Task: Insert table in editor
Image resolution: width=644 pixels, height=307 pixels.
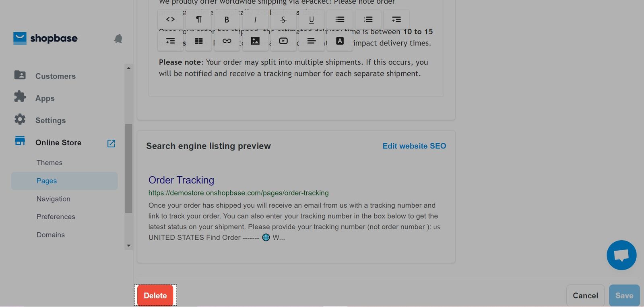Action: pos(198,41)
